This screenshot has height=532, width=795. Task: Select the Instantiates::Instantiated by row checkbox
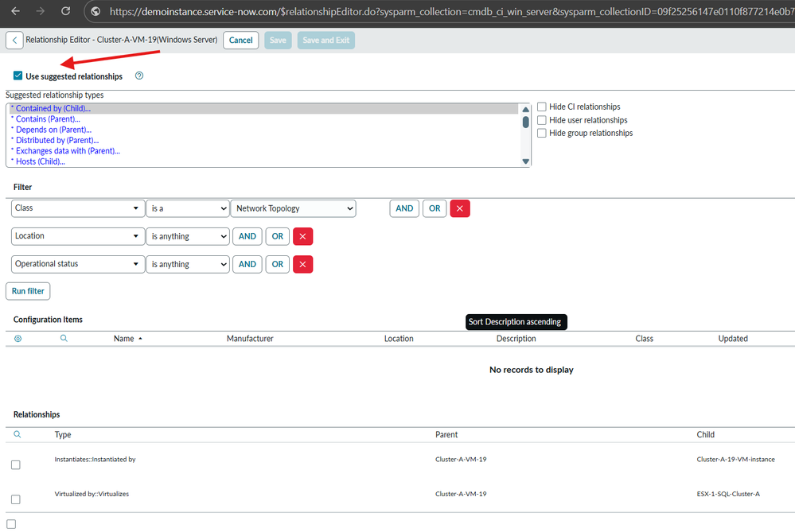(x=16, y=464)
